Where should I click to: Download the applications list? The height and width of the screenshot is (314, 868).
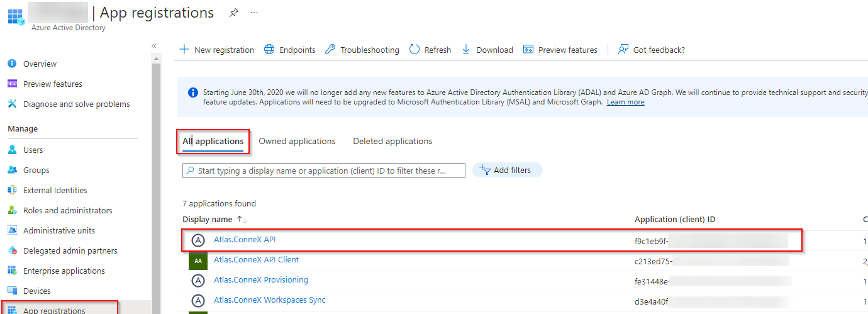click(487, 50)
